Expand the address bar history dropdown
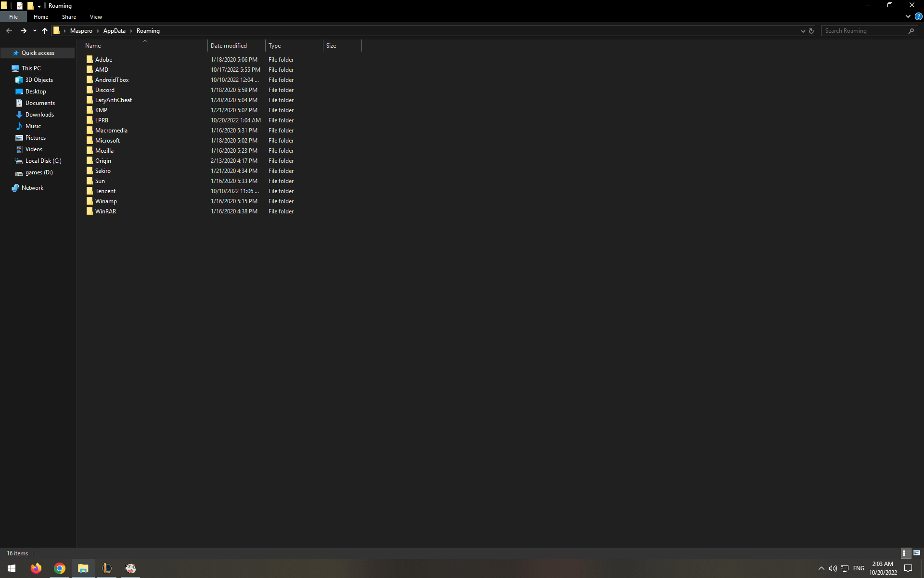 [803, 31]
